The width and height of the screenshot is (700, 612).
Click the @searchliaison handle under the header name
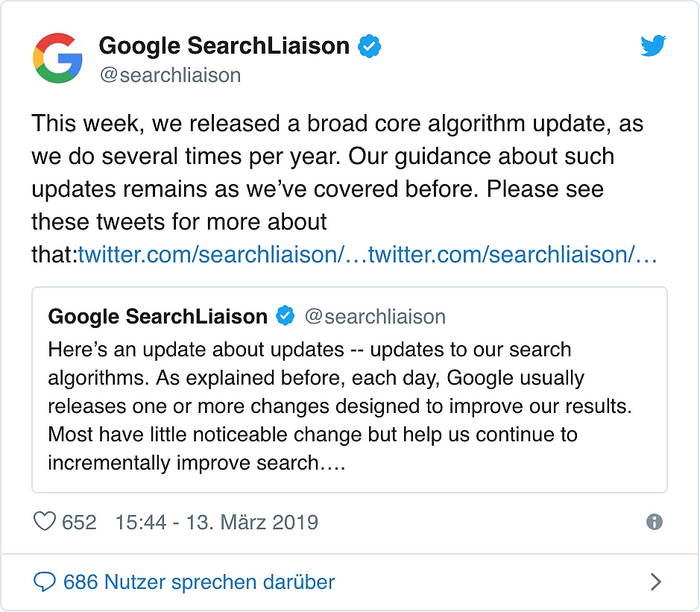(170, 75)
